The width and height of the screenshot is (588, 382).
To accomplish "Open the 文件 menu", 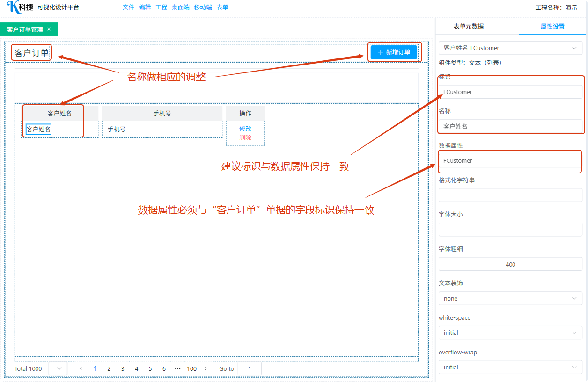I will (x=128, y=7).
